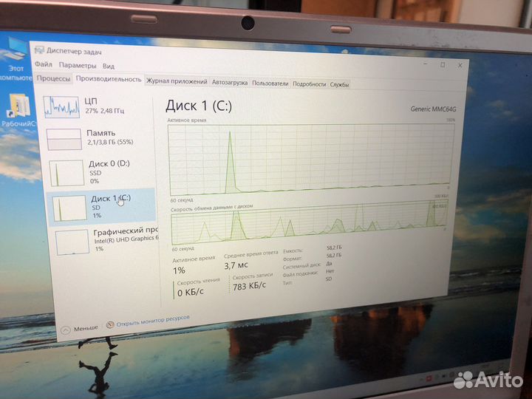
Task: Switch to the Службы tab
Action: pos(339,85)
